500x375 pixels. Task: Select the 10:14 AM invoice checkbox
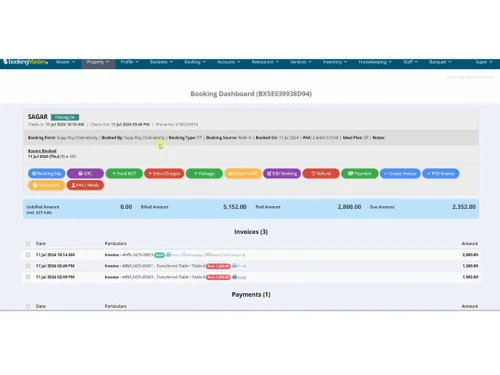tap(28, 255)
